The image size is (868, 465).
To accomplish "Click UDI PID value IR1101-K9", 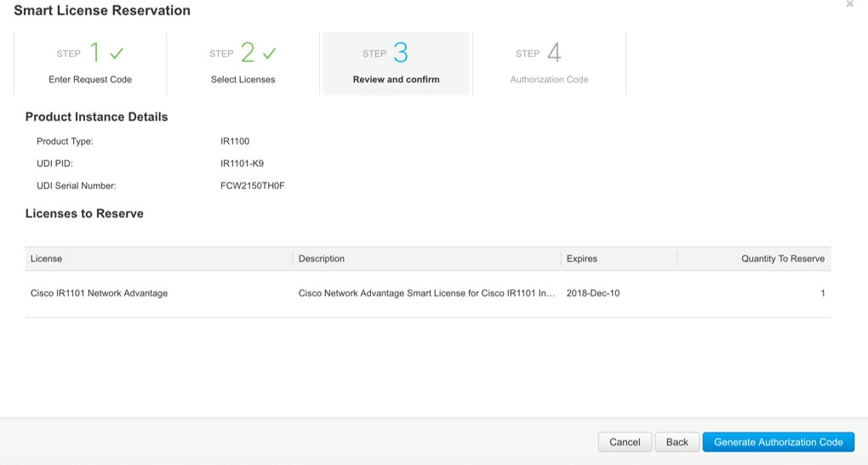I will tap(242, 164).
